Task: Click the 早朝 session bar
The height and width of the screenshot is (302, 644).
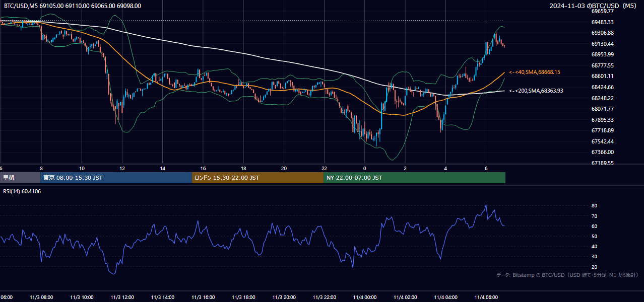Action: [20, 178]
